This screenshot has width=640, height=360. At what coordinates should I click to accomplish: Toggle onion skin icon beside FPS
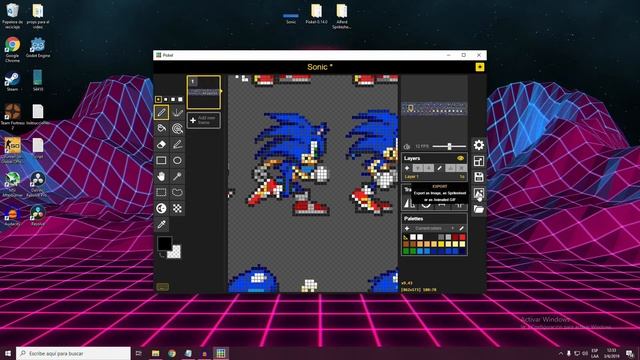point(407,147)
